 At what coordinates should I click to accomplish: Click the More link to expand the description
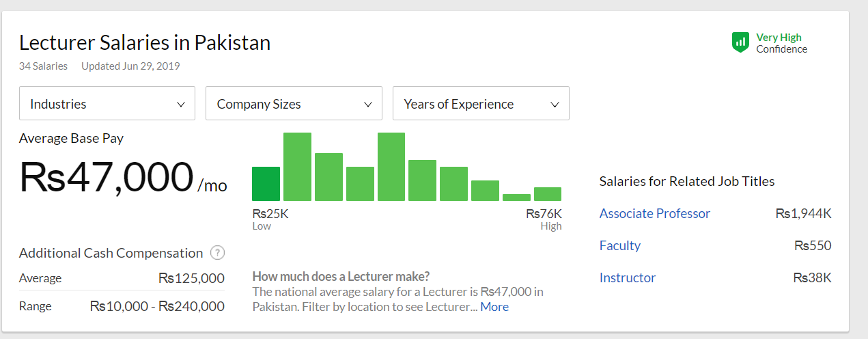tap(494, 307)
